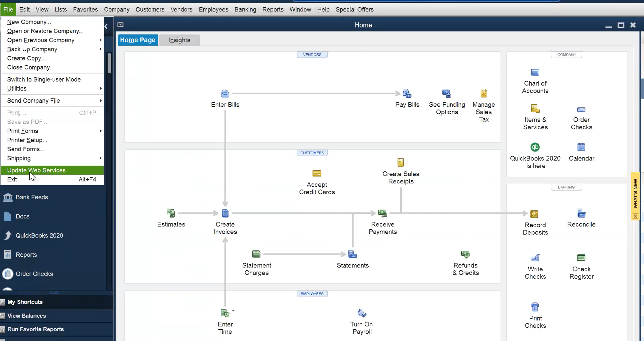Image resolution: width=644 pixels, height=341 pixels.
Task: Click the Vendors section label
Action: click(312, 54)
